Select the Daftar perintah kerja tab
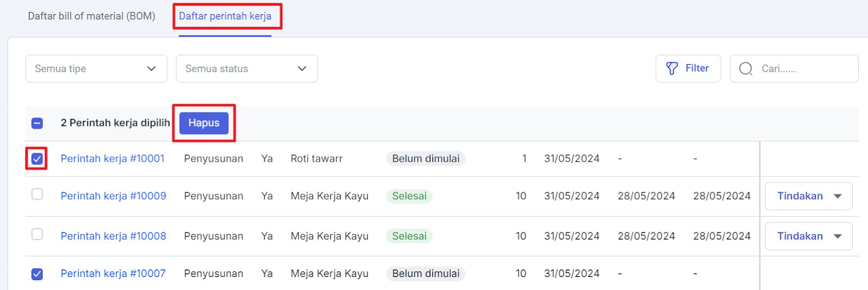The width and height of the screenshot is (868, 290). 225,16
